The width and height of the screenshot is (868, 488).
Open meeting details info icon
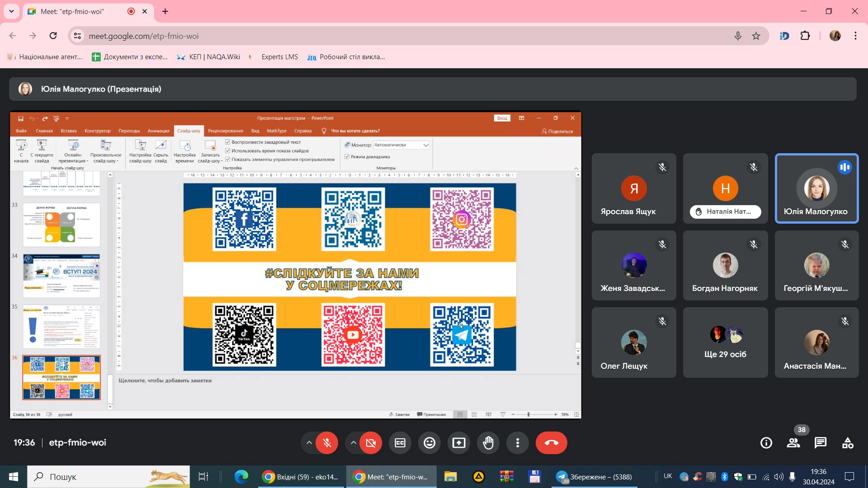pos(766,443)
